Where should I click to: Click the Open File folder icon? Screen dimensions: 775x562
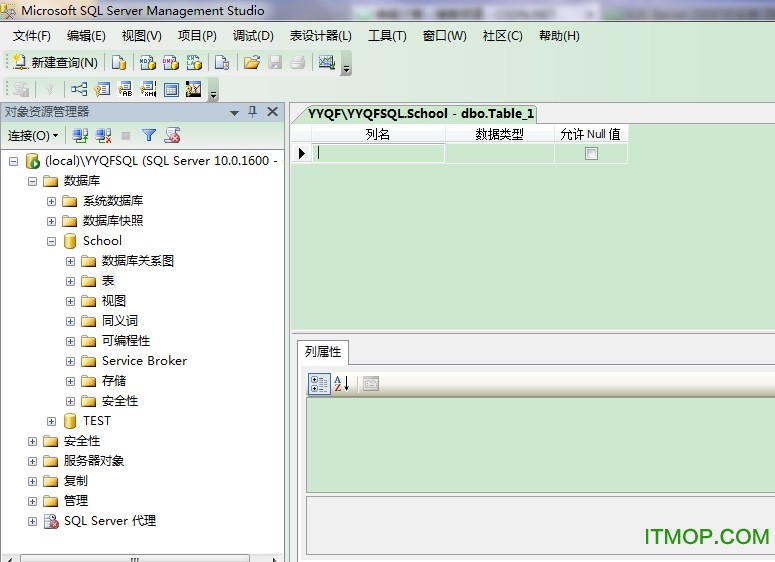252,62
